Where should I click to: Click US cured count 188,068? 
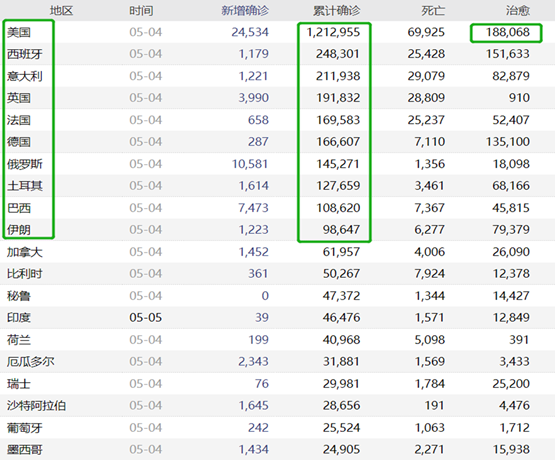(x=508, y=32)
